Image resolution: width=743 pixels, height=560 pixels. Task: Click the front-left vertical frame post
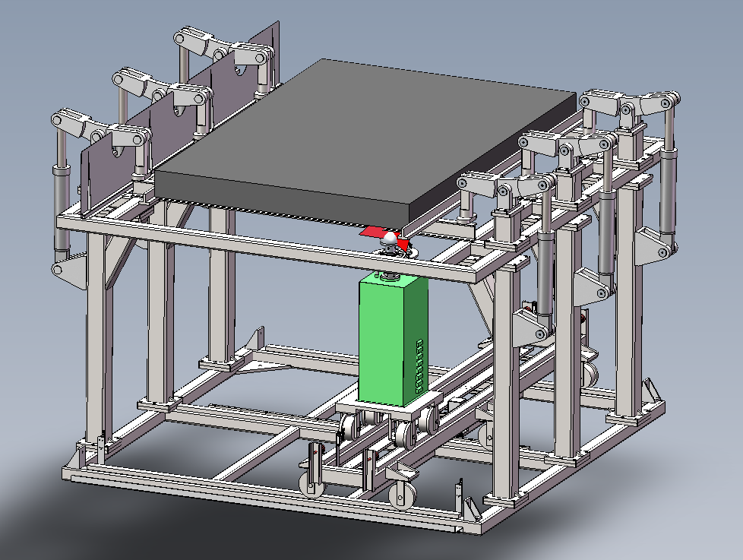coord(96,342)
